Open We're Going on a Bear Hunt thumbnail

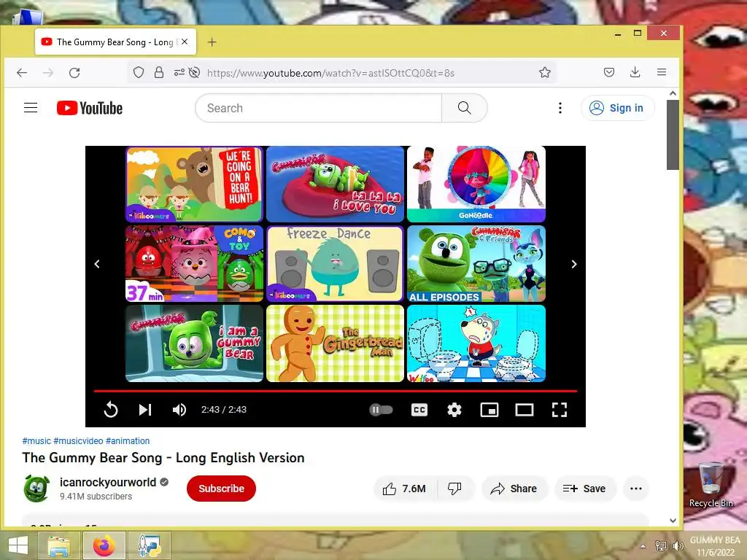pyautogui.click(x=194, y=184)
